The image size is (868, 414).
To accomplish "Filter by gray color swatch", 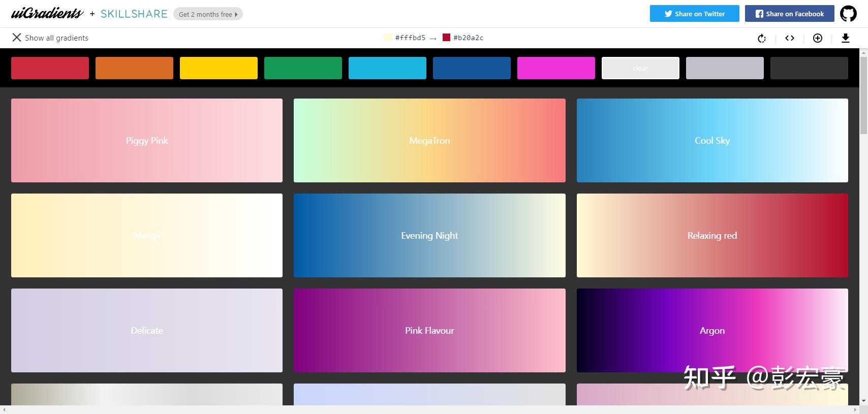I will pos(725,68).
